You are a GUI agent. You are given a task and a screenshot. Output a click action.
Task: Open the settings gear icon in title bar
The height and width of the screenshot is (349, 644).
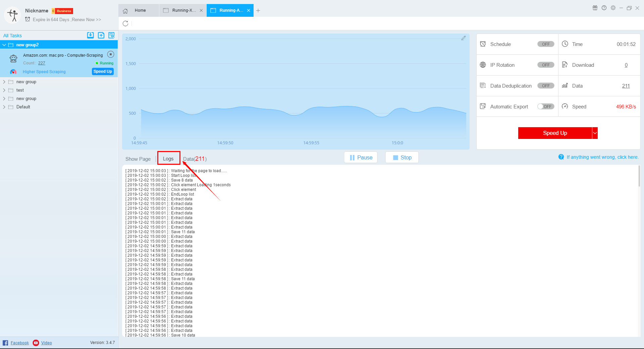(x=613, y=8)
